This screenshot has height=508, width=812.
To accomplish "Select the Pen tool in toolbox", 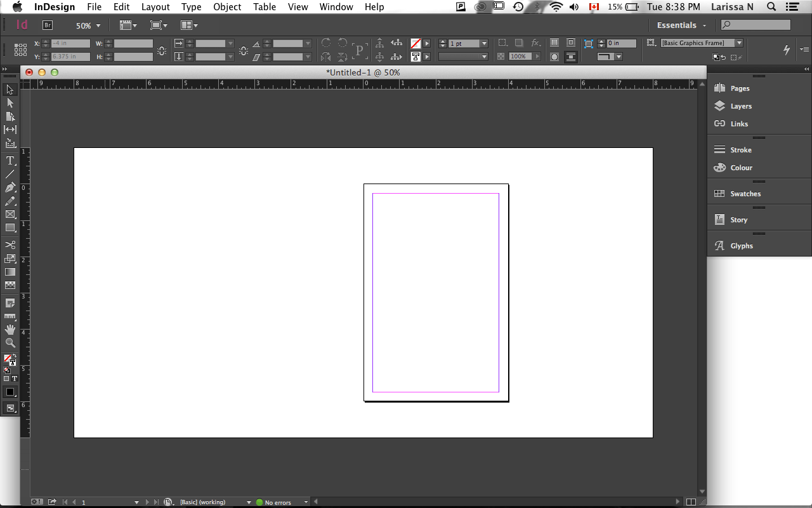I will 10,187.
